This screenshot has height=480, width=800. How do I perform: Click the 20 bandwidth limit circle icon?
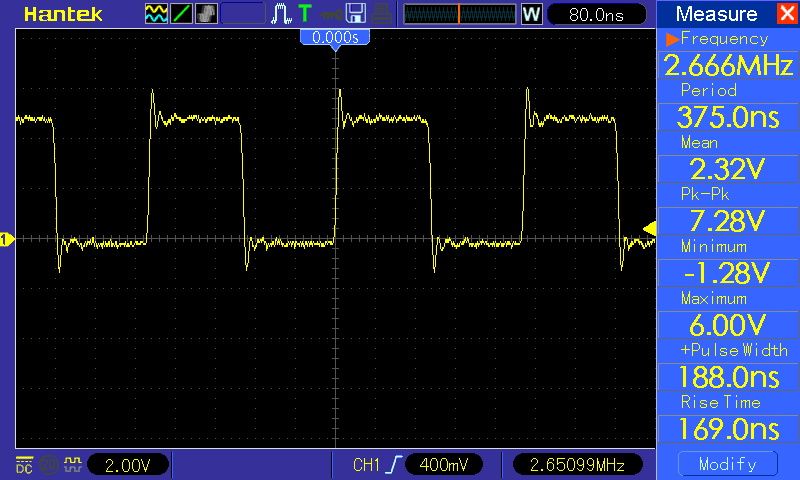coord(49,465)
